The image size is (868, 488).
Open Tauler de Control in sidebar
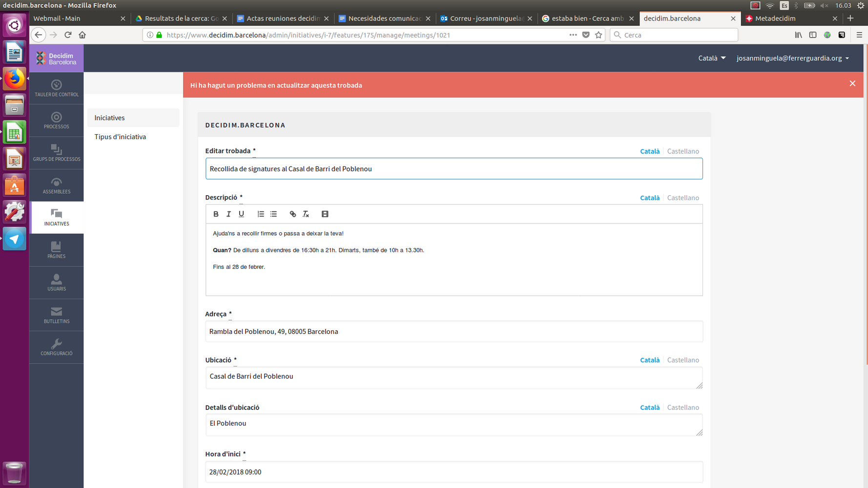coord(57,88)
